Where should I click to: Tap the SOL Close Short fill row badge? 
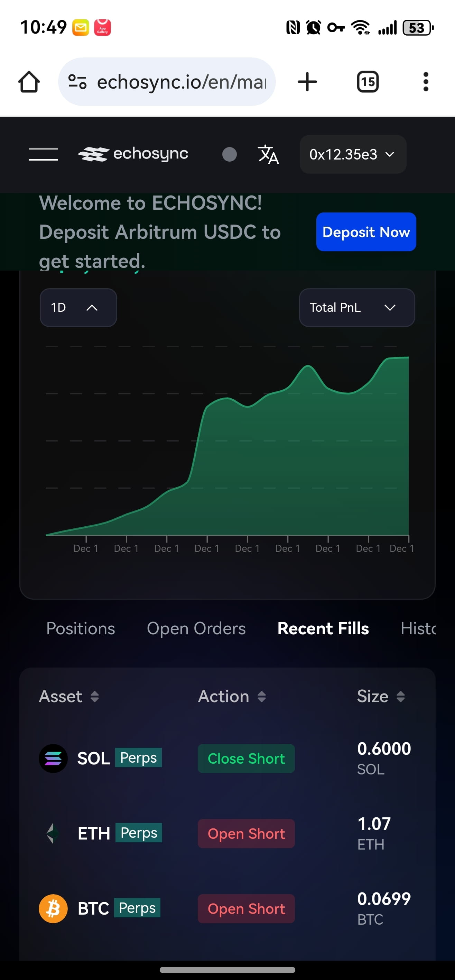(x=246, y=758)
